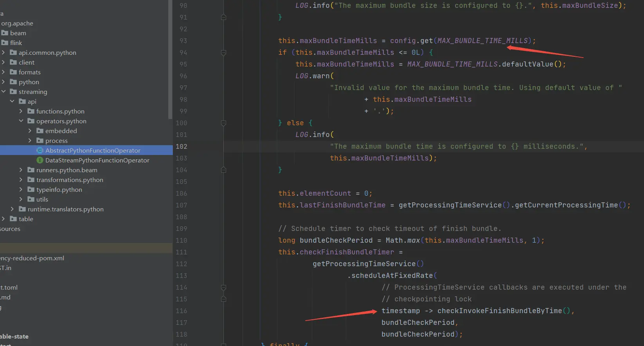
Task: Click this.elementCount on line 106
Action: click(x=315, y=193)
